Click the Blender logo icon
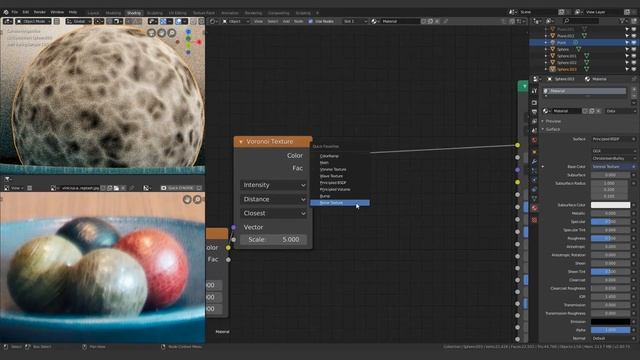Screen dimensions: 640x360 pos(6,12)
